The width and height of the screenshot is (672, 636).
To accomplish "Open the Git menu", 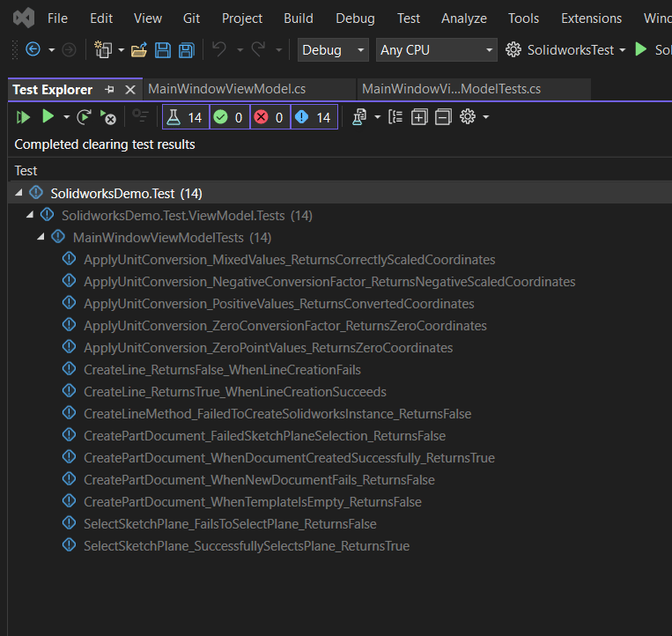I will point(191,18).
